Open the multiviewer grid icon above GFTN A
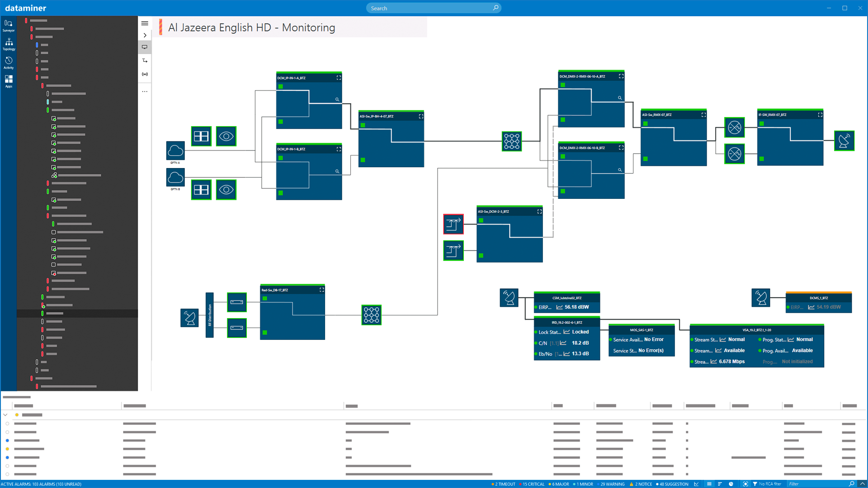 pyautogui.click(x=201, y=136)
